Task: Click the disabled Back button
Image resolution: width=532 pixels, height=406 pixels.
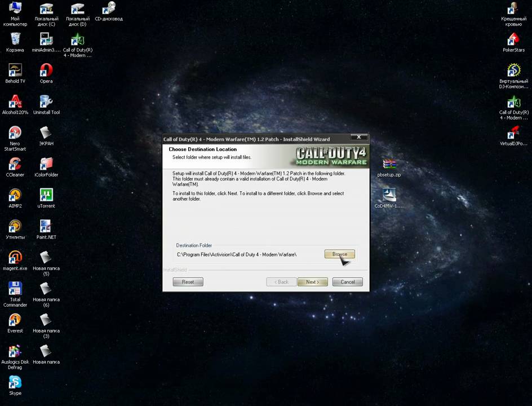Action: (x=281, y=282)
